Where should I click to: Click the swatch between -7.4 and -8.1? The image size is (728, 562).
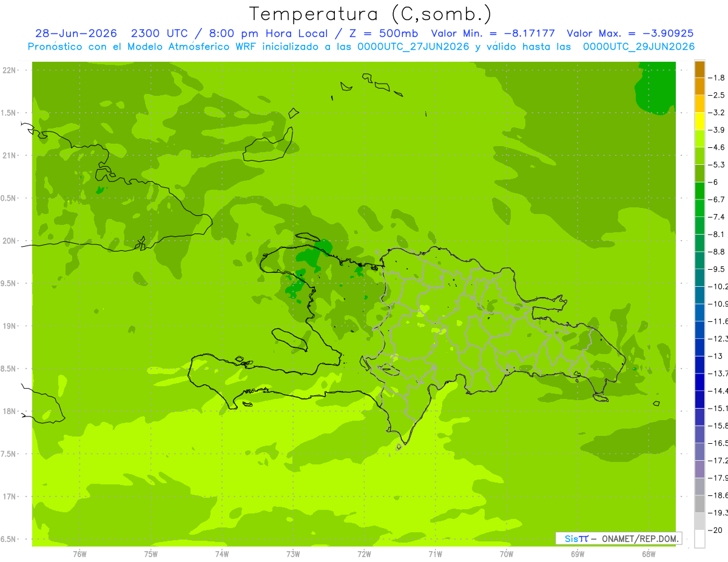(x=699, y=226)
